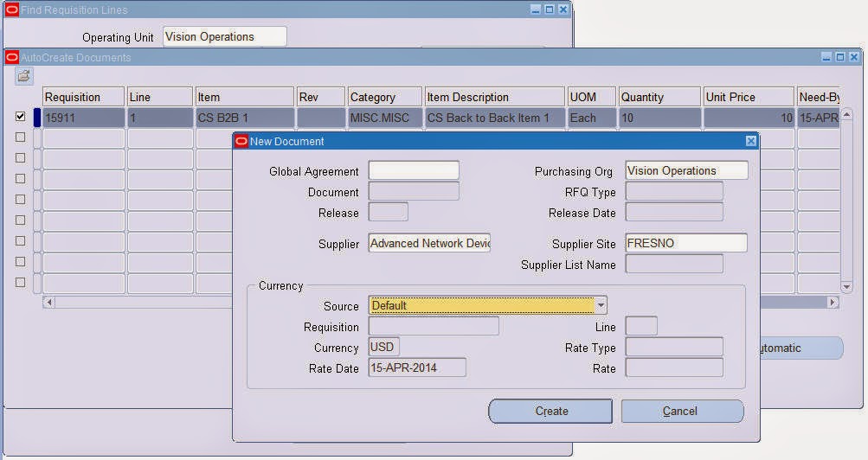Screen dimensions: 868x460
Task: Click Oracle logo icon of AutoCreate Documents window
Action: click(11, 57)
